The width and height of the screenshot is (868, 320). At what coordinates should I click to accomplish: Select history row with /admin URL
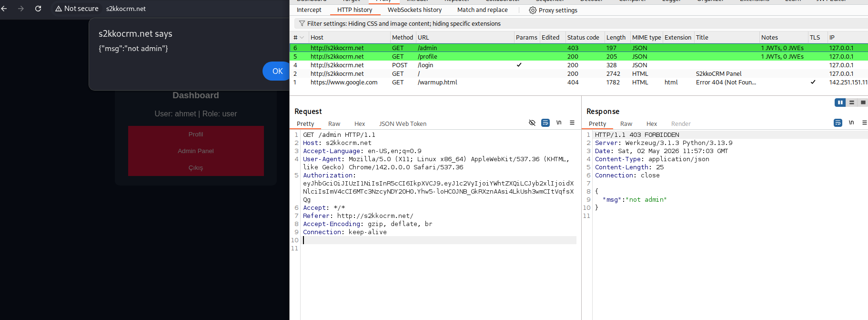point(578,48)
